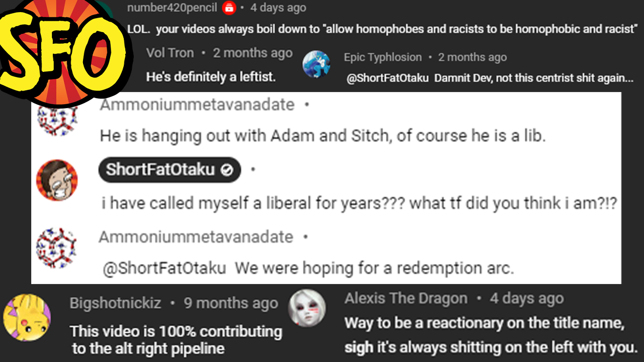
Task: Click the upper Ammoniummetavanadate username text
Action: (x=197, y=105)
